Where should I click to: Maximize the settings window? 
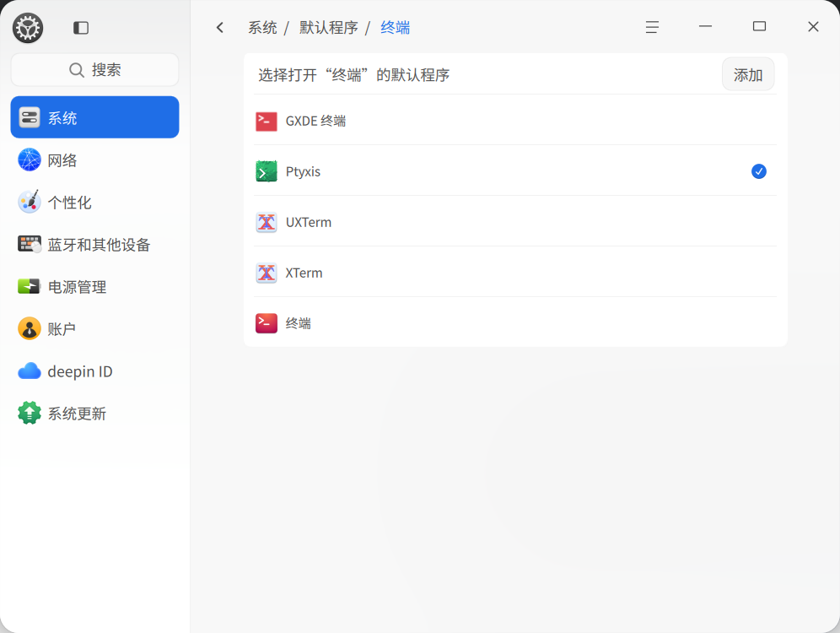pyautogui.click(x=759, y=26)
